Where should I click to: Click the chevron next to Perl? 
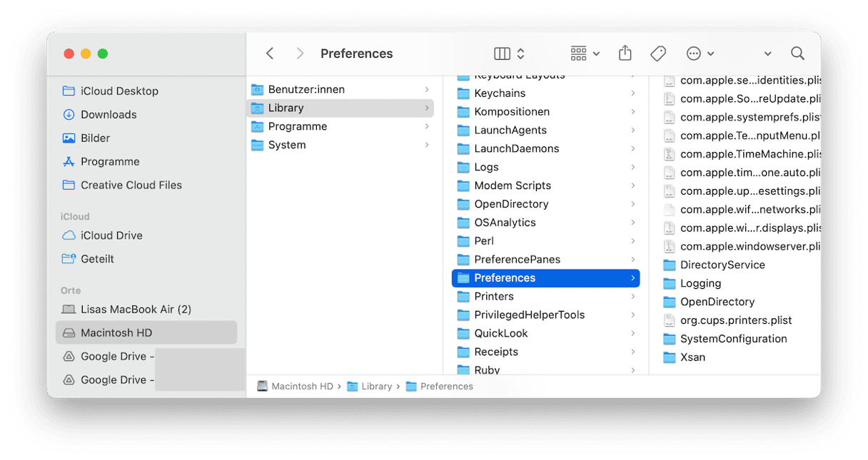(x=633, y=241)
